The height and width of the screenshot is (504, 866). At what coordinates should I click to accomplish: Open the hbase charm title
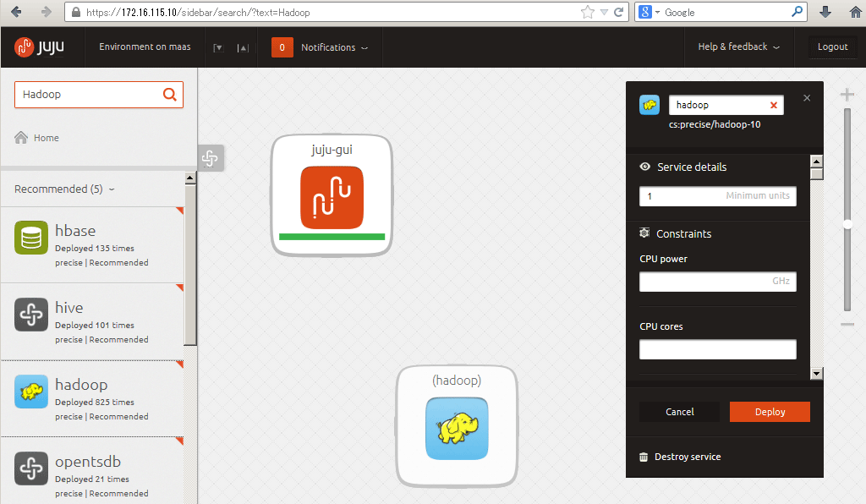coord(75,231)
